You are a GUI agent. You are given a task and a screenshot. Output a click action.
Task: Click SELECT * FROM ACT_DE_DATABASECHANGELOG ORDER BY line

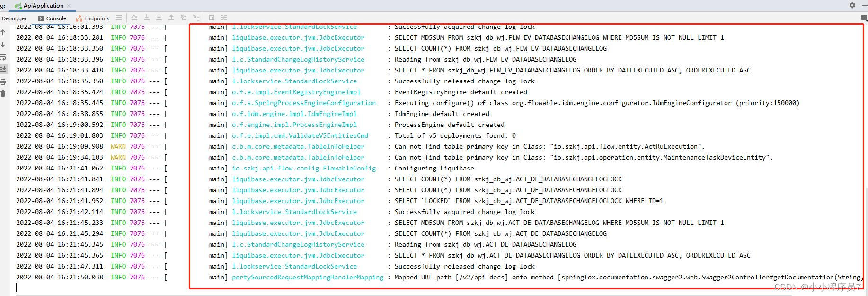(x=572, y=255)
